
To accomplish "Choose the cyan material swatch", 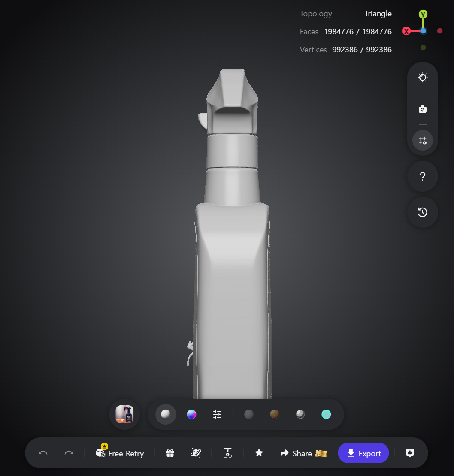I will [x=326, y=414].
